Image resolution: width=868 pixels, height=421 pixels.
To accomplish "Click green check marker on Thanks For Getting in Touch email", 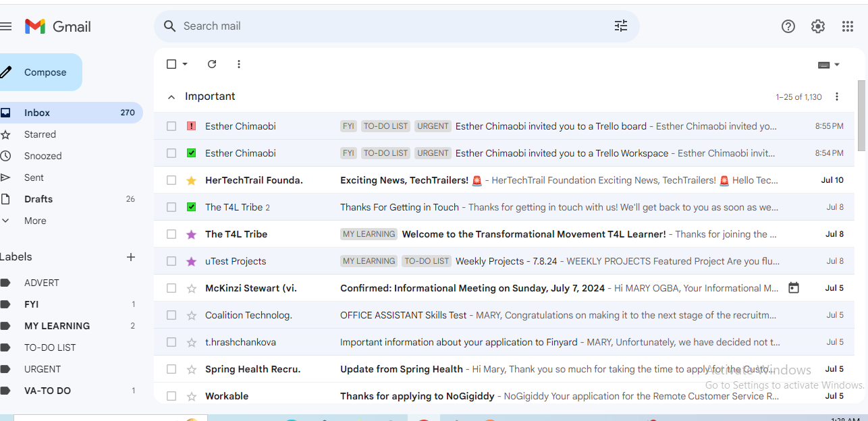I will pyautogui.click(x=191, y=207).
